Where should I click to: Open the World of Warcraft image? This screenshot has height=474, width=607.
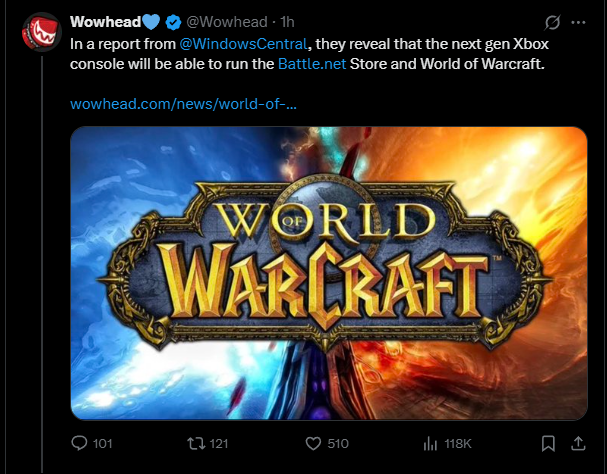(x=329, y=273)
